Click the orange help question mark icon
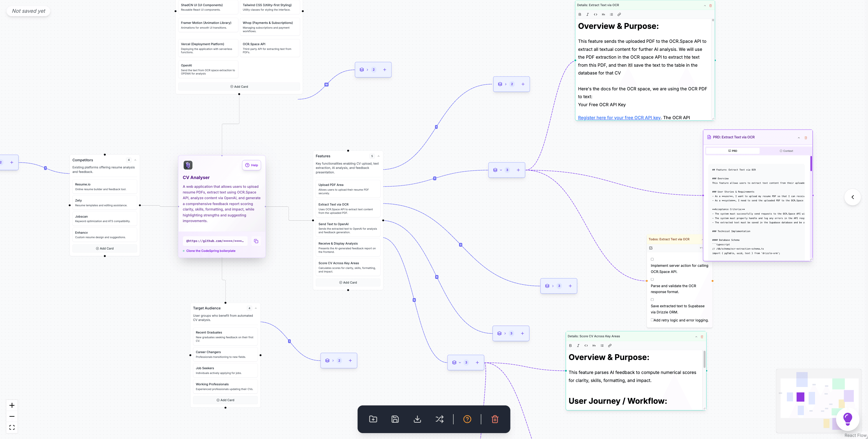This screenshot has width=868, height=439. [x=467, y=419]
